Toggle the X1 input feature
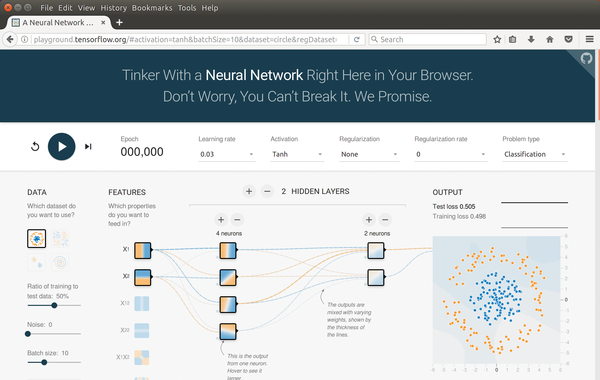This screenshot has height=380, width=600. (x=142, y=250)
